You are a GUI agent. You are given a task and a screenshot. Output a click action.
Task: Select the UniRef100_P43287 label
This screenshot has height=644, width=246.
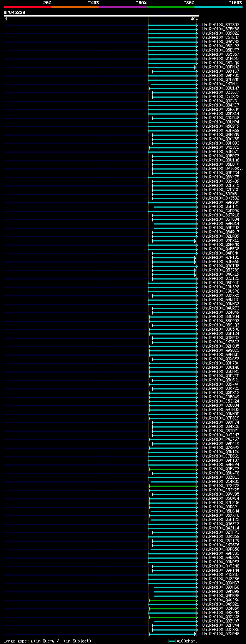pyautogui.click(x=221, y=574)
